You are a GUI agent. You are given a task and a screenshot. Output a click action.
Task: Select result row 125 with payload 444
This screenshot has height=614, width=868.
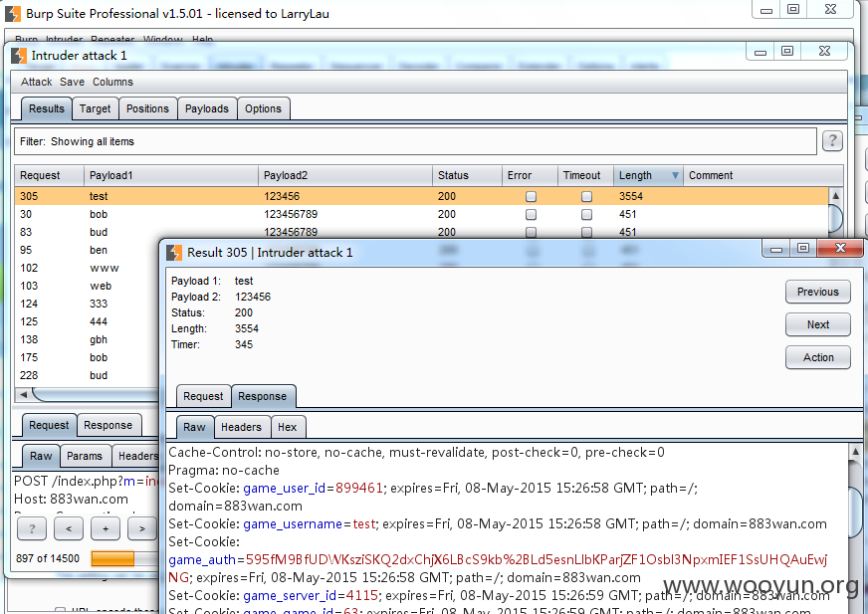coord(87,321)
